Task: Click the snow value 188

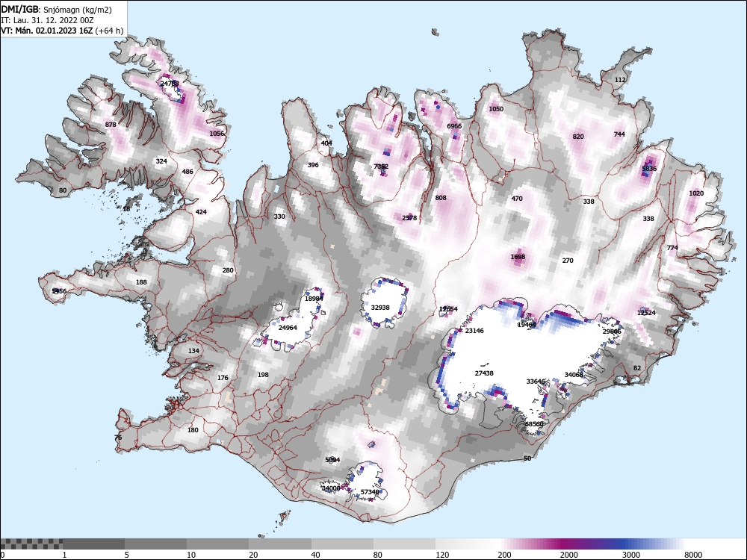Action: 141,282
